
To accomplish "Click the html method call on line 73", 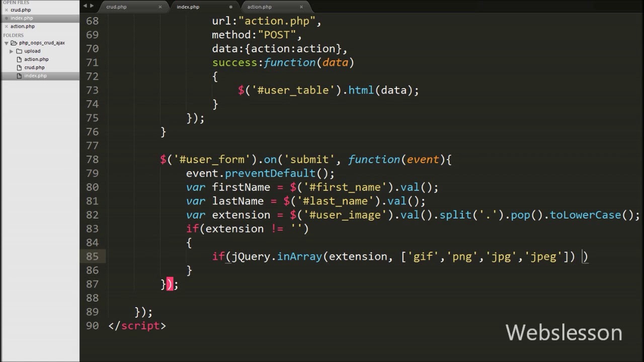I will [x=361, y=90].
